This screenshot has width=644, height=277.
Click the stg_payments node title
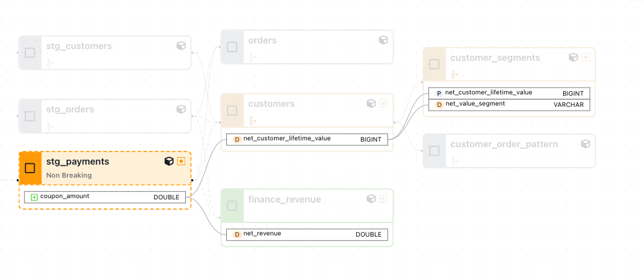78,161
